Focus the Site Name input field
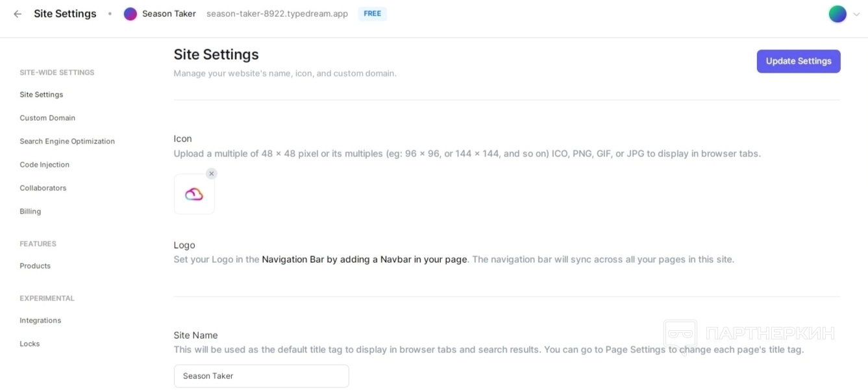 [x=261, y=376]
